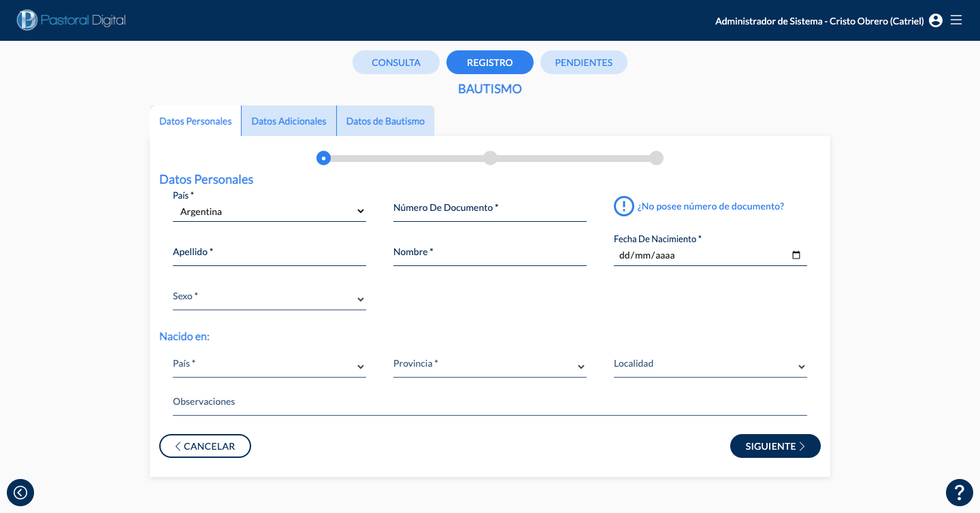Click the second step progress dot
Viewport: 980px width, 513px height.
tap(490, 158)
